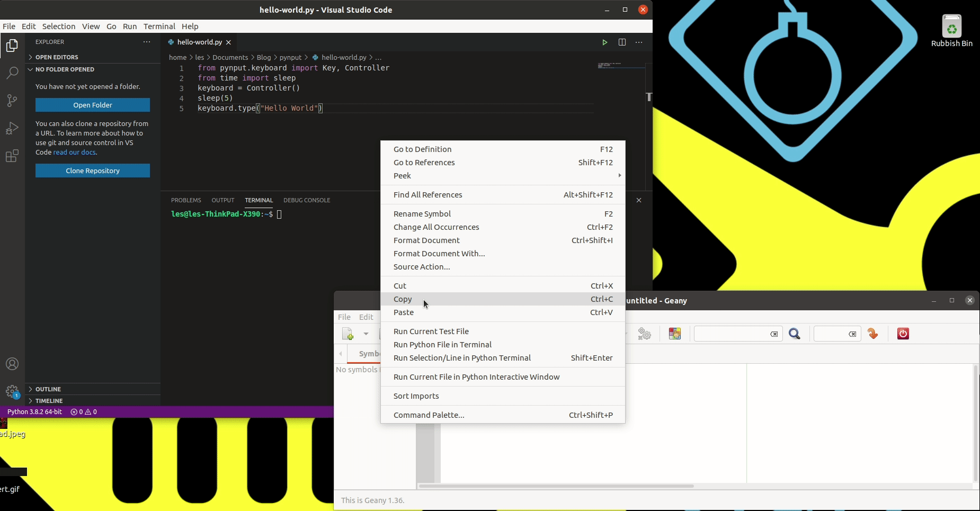Open Geany File menu
Viewport: 980px width, 511px height.
pyautogui.click(x=344, y=317)
